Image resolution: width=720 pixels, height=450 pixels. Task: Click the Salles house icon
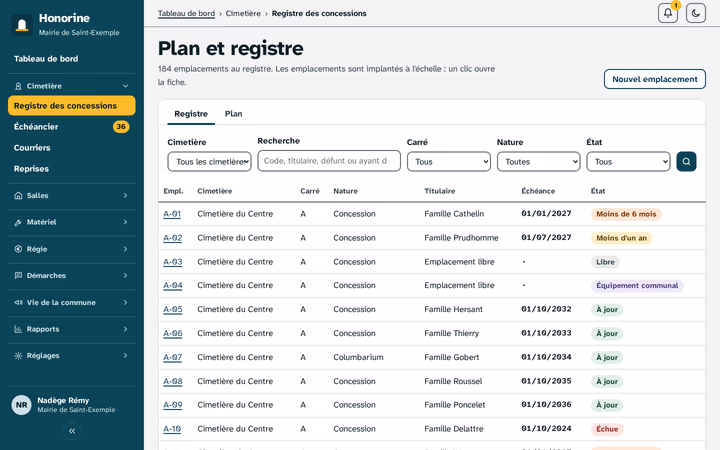click(18, 196)
